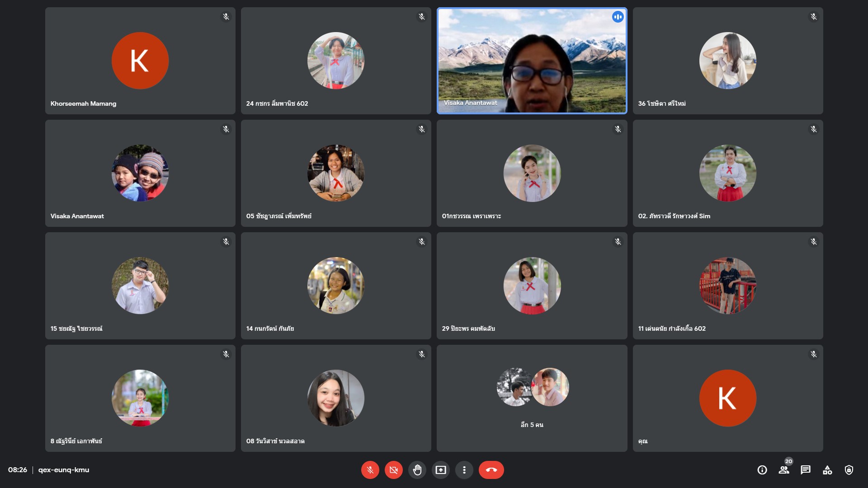Screen dimensions: 868x488
Task: Click your own tile with the K avatar
Action: 727,398
